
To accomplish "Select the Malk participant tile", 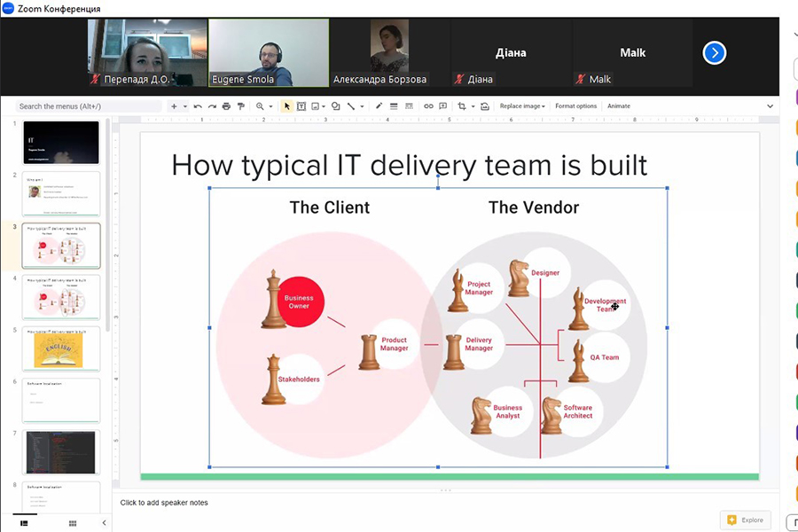I will 632,52.
